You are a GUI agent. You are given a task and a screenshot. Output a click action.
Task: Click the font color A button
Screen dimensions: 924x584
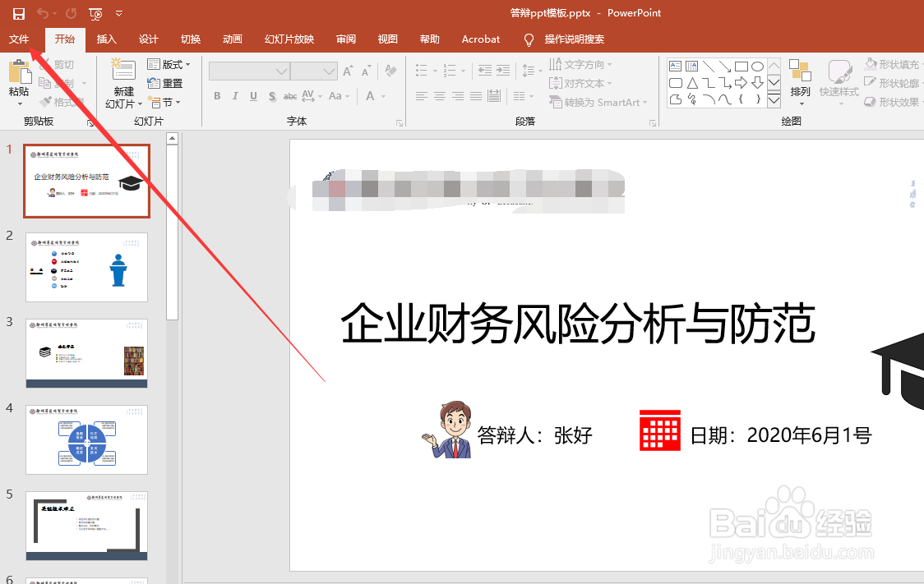[x=370, y=96]
